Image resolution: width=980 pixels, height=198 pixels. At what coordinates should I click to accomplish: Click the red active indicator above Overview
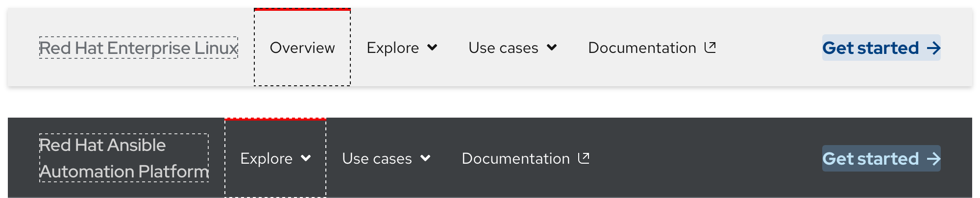coord(302,9)
